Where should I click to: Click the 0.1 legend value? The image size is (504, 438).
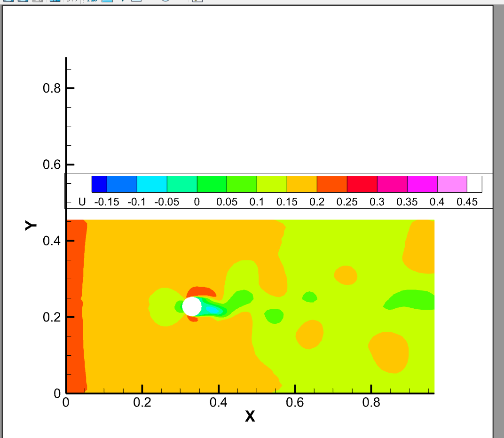point(257,202)
